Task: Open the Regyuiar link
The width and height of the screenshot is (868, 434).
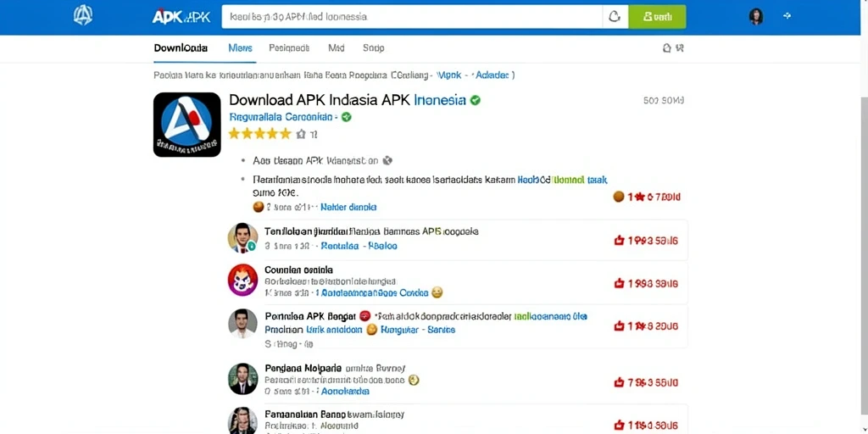Action: point(399,330)
